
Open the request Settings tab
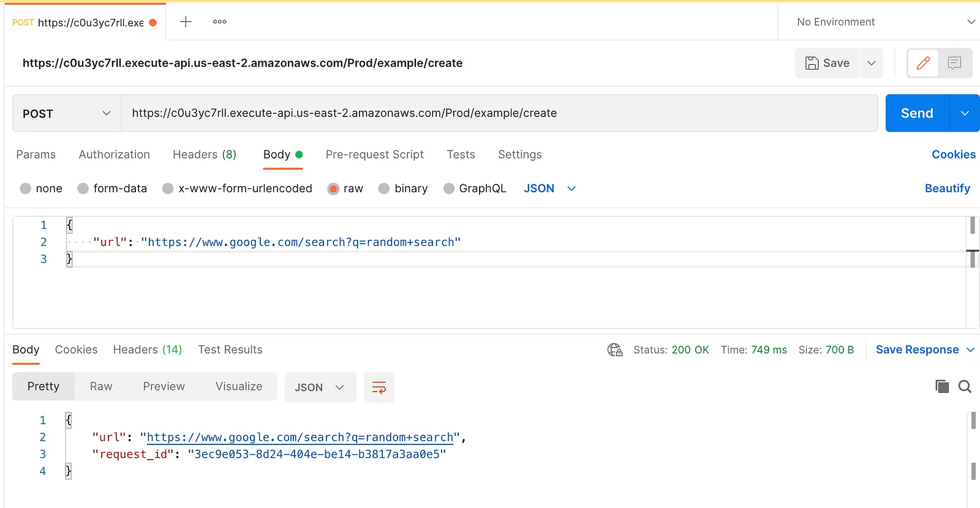520,154
